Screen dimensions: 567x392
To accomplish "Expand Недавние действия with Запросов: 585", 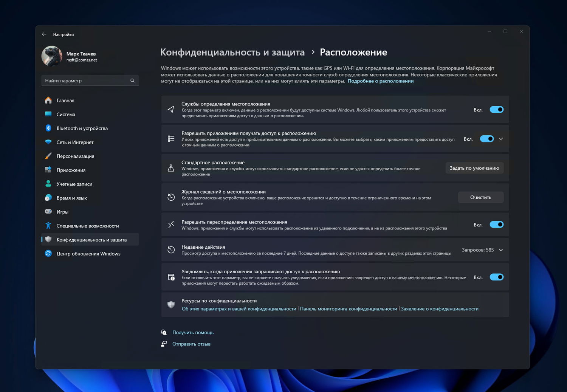I will [x=501, y=250].
